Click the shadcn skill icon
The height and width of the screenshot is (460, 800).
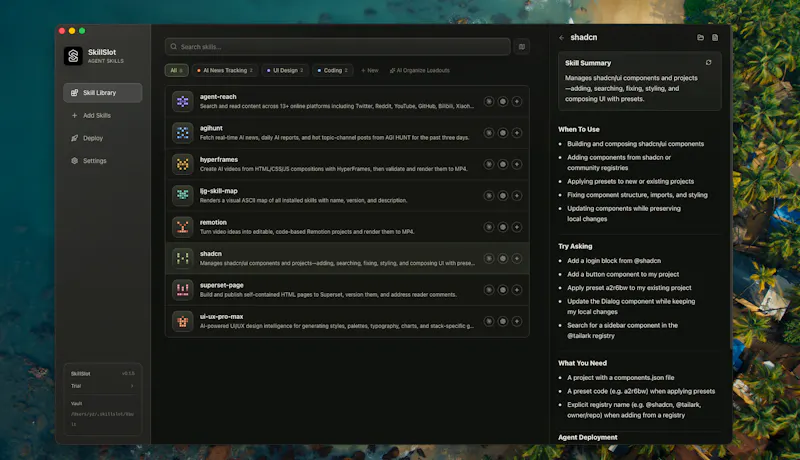[183, 259]
